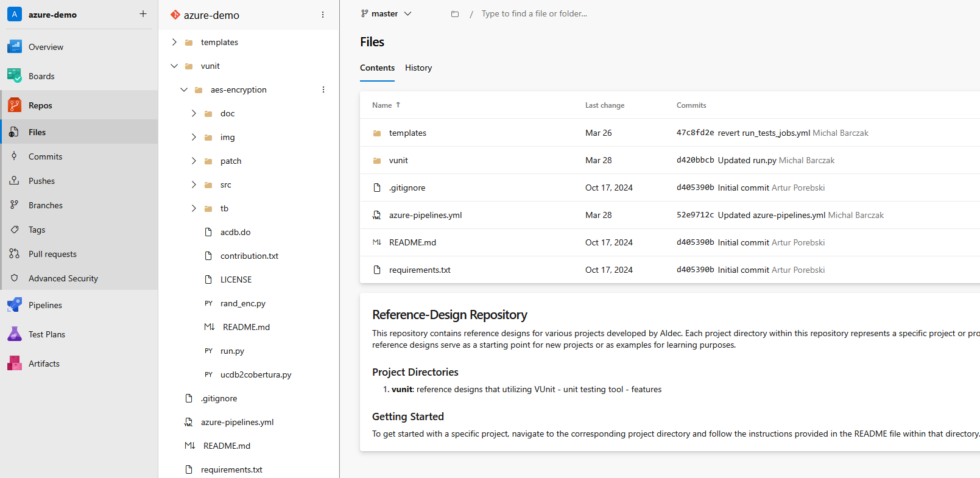This screenshot has width=980, height=478.
Task: Select ucdb2cobertura.py in the file tree
Action: (256, 374)
